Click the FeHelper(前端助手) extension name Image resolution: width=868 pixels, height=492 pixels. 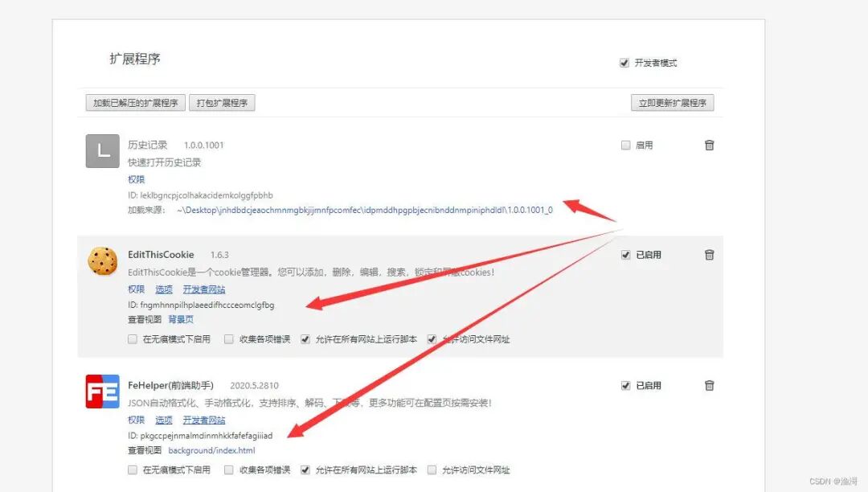[170, 385]
